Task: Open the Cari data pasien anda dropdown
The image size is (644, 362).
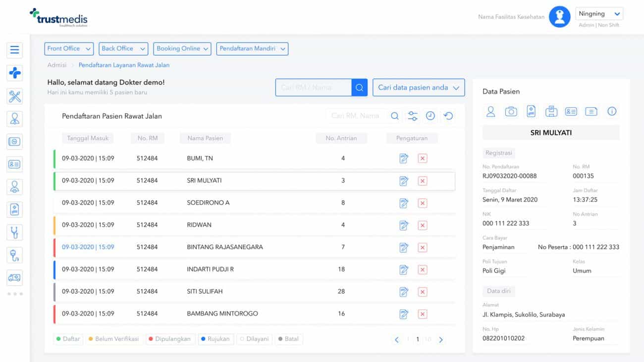Action: [419, 88]
